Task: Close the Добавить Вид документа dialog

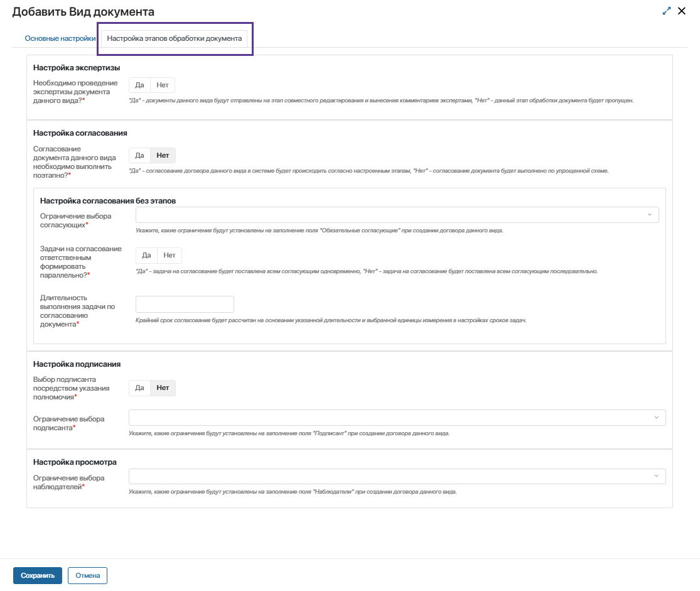Action: [x=681, y=11]
